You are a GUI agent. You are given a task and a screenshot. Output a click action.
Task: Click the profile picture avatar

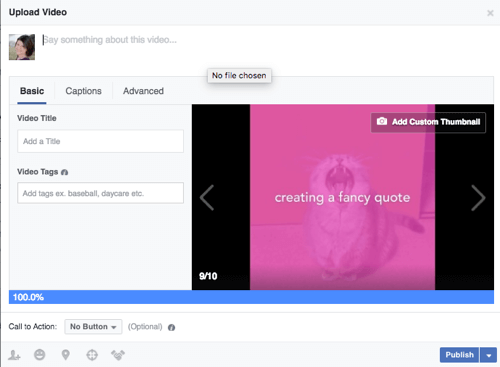(x=22, y=47)
